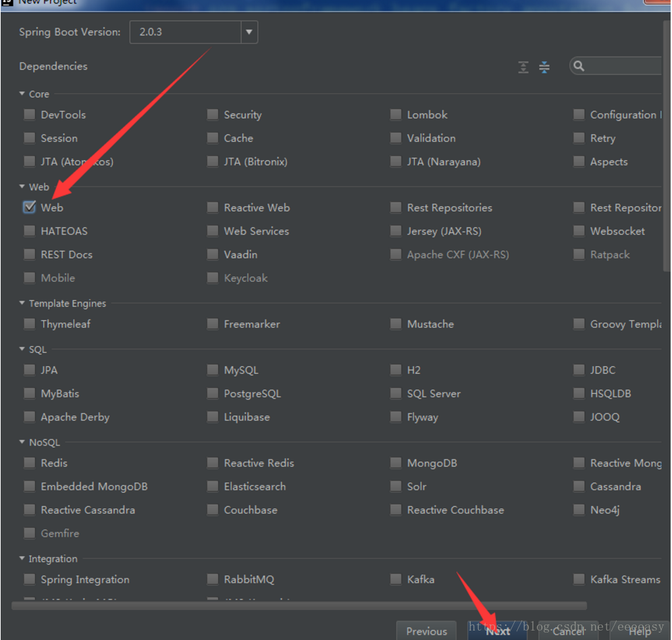Focus the dependencies search field

pyautogui.click(x=616, y=66)
